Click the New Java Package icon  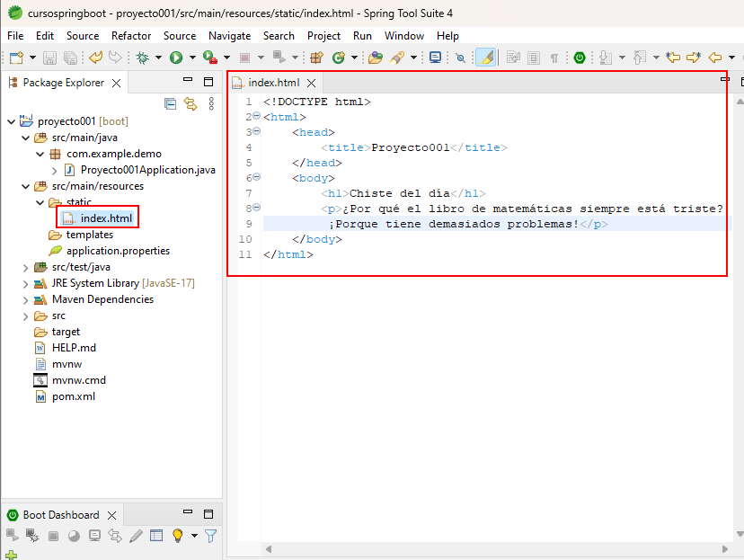point(316,58)
